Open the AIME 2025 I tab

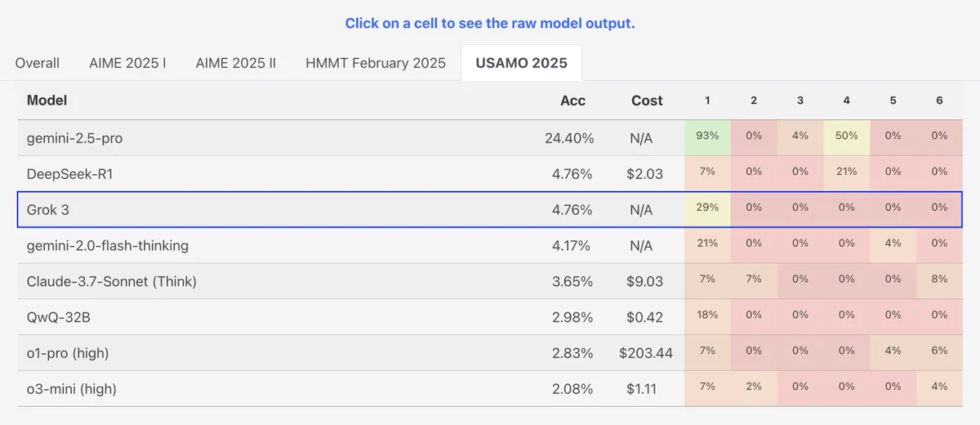point(127,63)
